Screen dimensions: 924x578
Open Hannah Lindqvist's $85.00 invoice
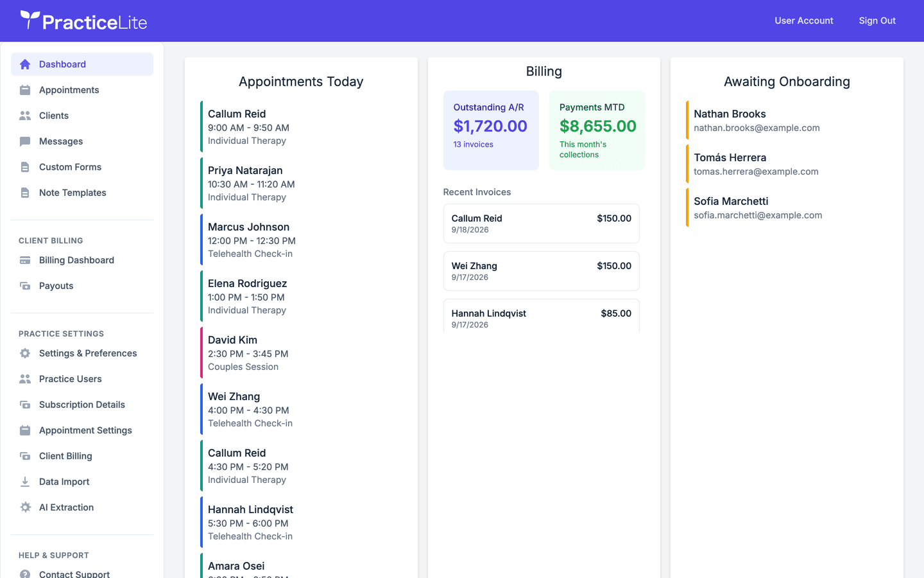tap(542, 316)
